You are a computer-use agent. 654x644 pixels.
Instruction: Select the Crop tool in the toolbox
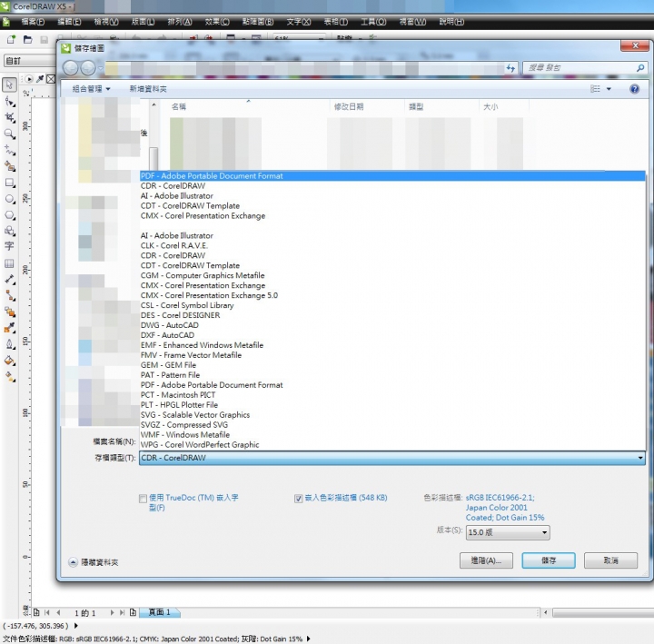[10, 117]
